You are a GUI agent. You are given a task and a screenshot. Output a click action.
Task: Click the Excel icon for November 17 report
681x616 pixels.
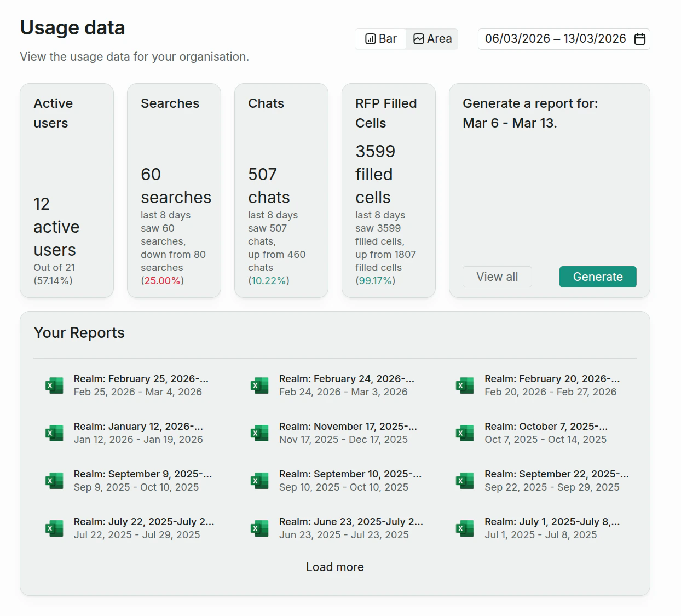coord(259,433)
